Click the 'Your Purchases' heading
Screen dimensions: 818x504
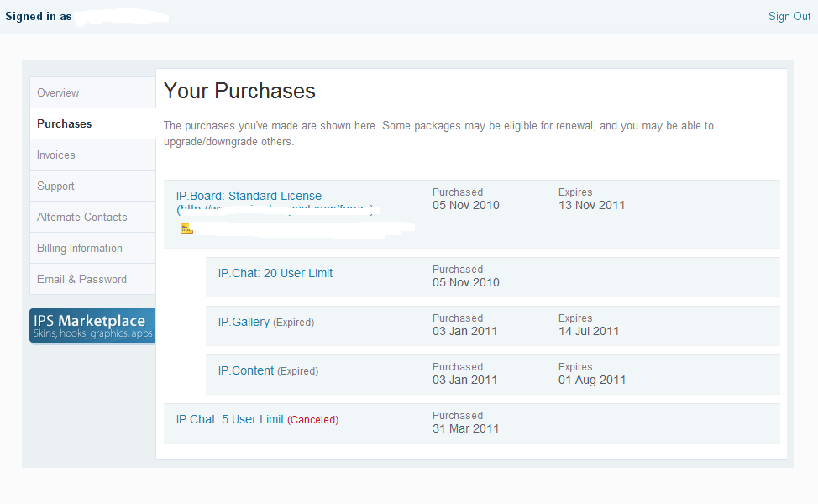click(239, 91)
